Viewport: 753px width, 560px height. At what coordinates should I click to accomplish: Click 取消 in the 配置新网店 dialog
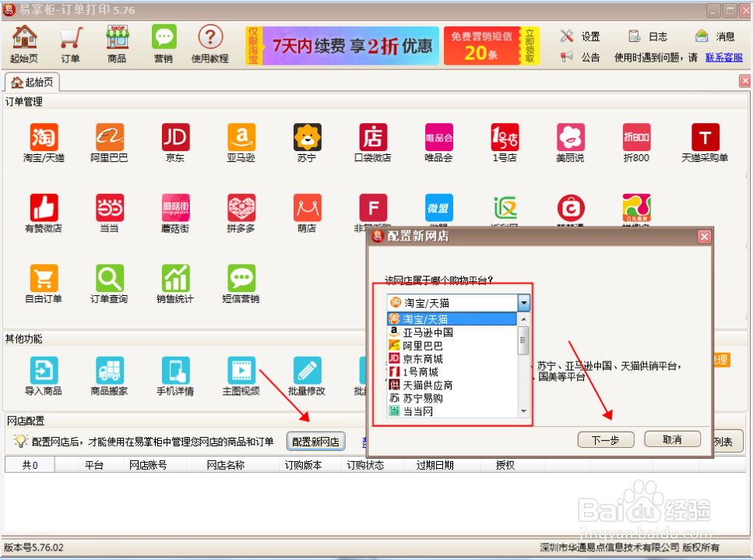[x=672, y=439]
